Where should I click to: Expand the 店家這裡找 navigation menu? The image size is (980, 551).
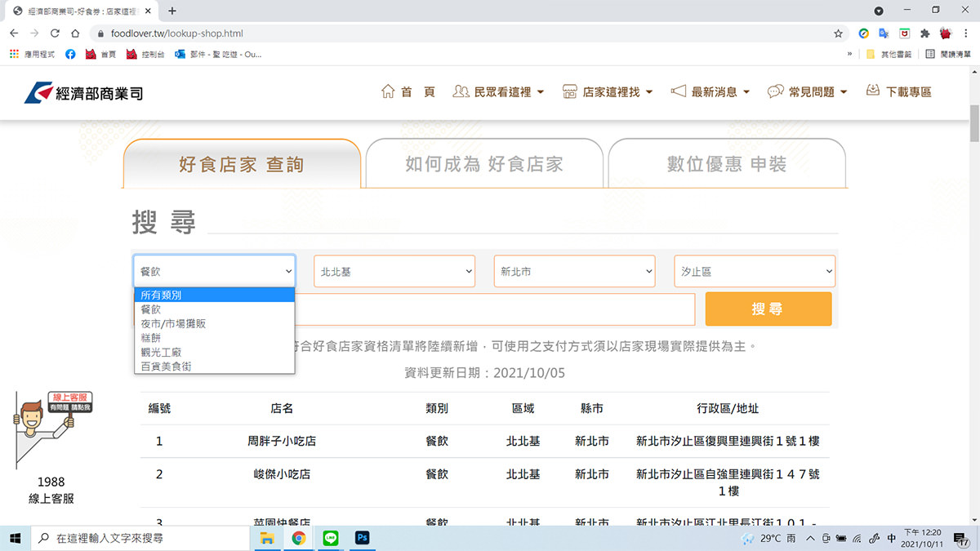click(608, 92)
